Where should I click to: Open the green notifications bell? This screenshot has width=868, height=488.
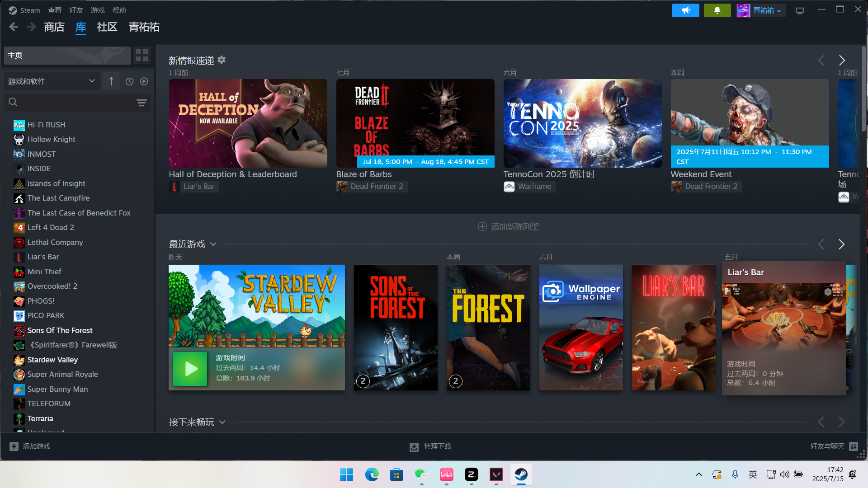(x=717, y=10)
